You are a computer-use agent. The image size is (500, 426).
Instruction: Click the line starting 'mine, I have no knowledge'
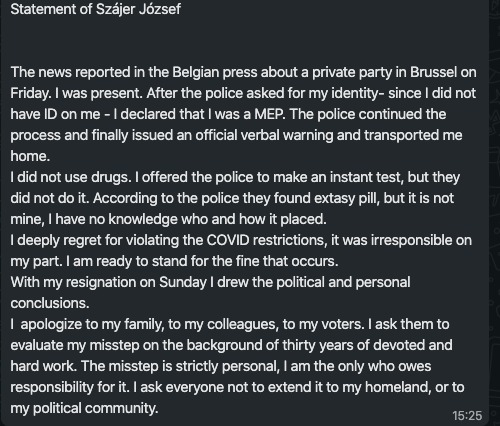[168, 219]
